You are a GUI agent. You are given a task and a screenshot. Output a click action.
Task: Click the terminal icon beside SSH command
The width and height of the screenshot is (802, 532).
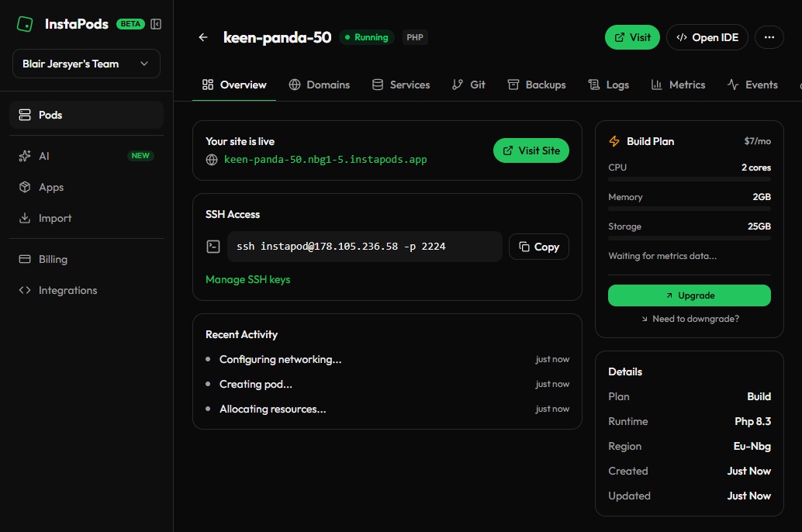[213, 247]
